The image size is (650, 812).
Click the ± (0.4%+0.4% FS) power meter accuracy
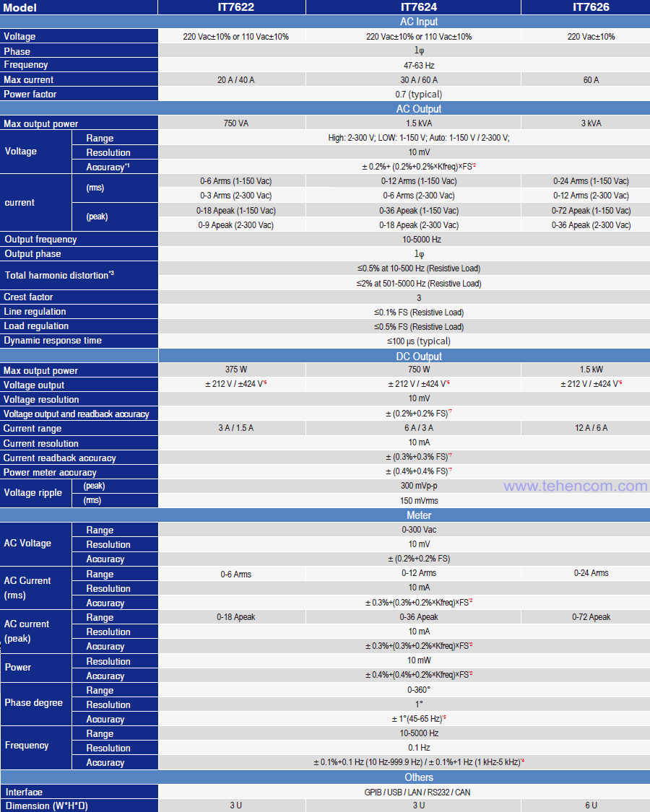(419, 471)
